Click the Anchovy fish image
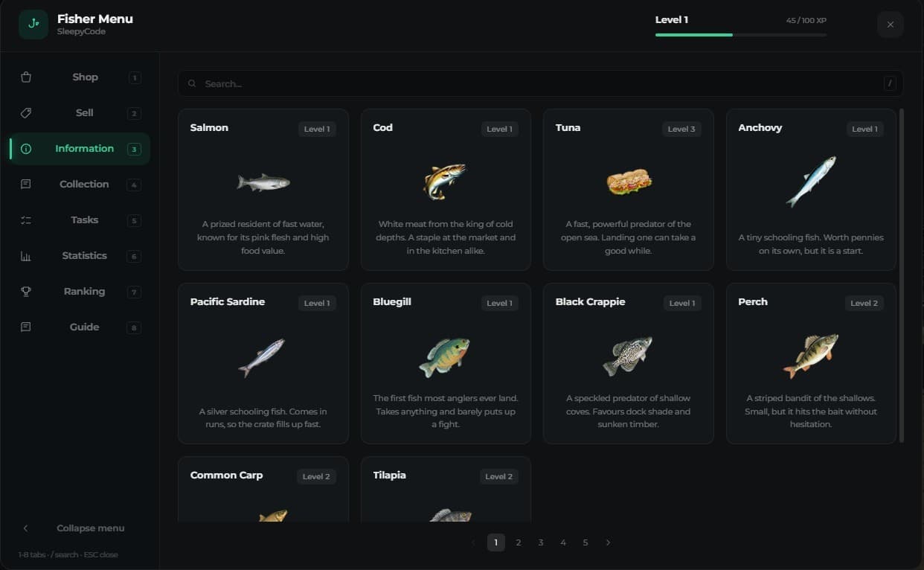924x570 pixels. 811,181
